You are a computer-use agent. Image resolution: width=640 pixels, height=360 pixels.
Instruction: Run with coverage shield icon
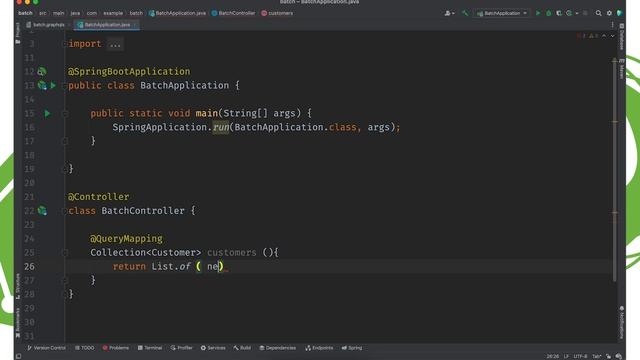point(559,13)
